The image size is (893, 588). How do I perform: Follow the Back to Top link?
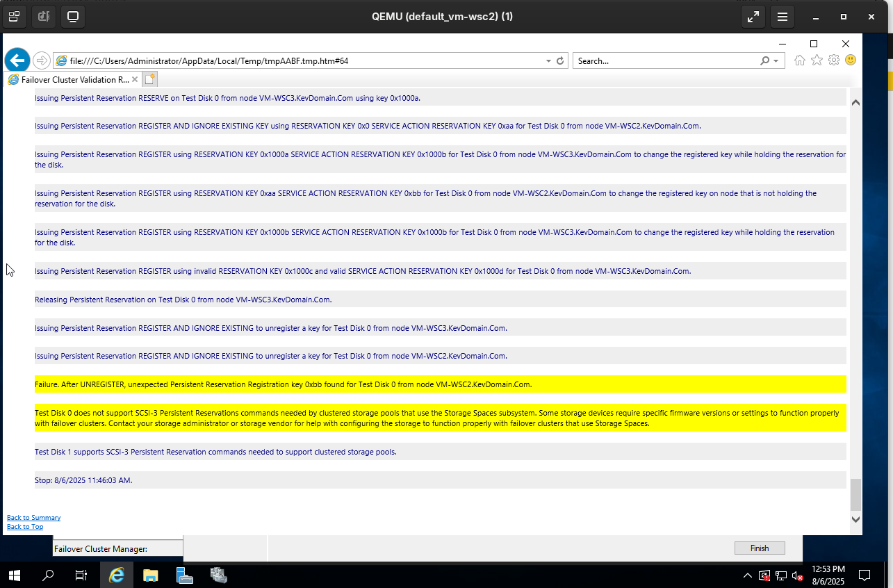click(25, 526)
